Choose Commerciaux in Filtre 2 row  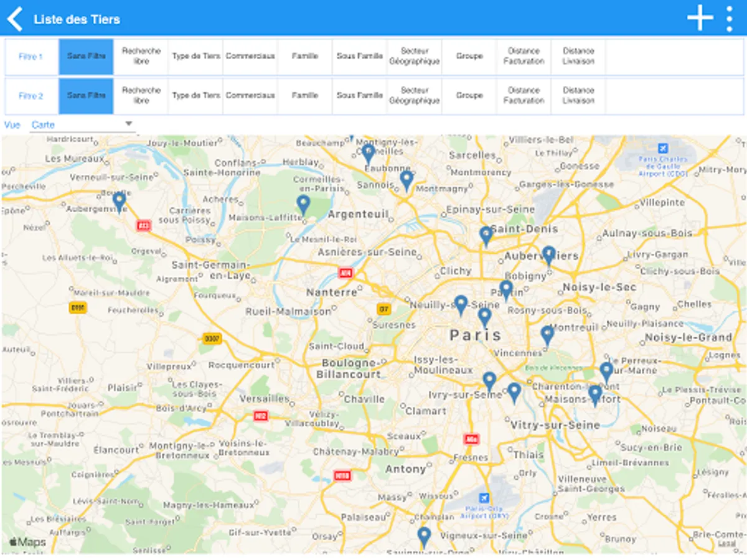(x=250, y=96)
